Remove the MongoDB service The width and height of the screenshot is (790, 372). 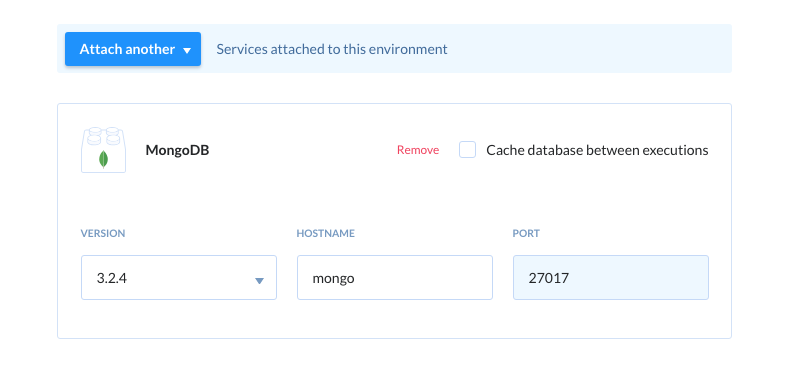[x=418, y=150]
